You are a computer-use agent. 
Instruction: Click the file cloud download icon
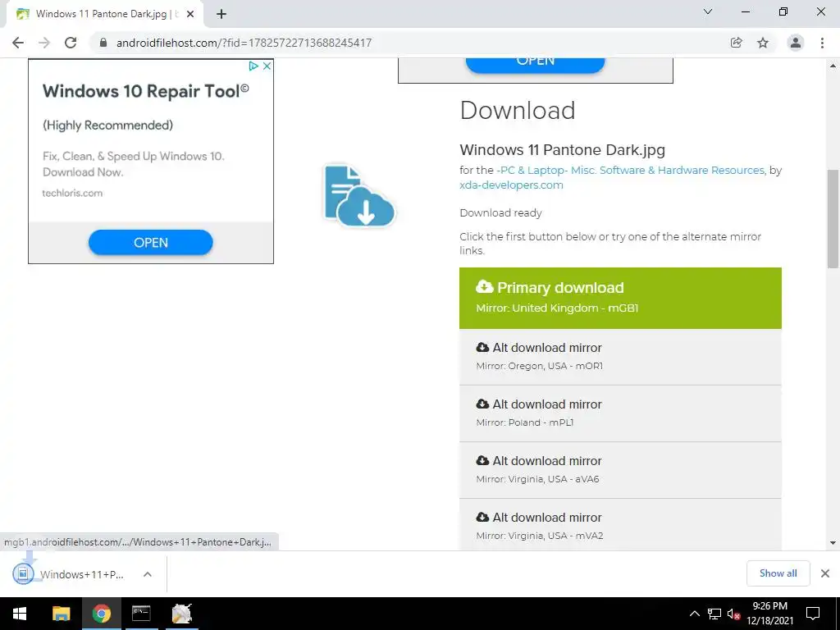point(359,195)
